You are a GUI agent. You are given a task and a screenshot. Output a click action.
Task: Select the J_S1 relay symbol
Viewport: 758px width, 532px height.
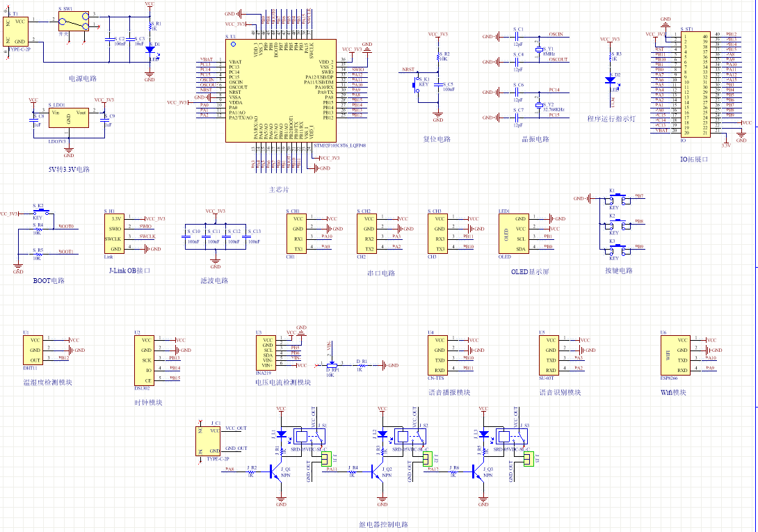pyautogui.click(x=310, y=436)
